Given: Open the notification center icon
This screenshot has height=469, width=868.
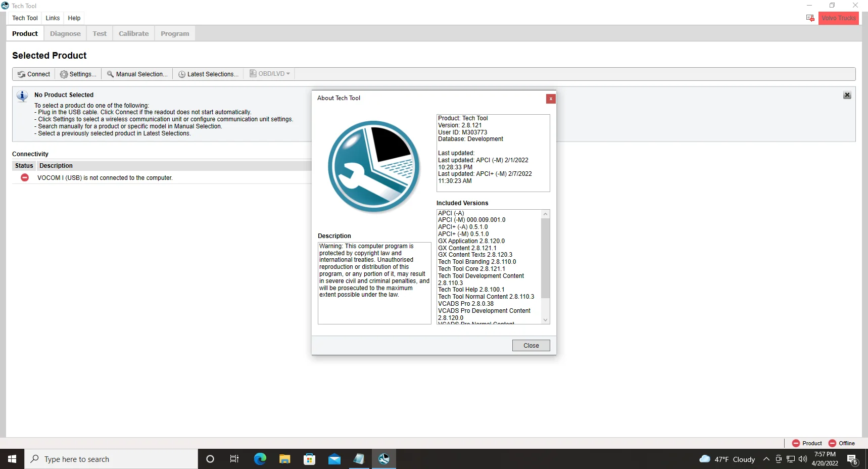Looking at the screenshot, I should pos(852,459).
